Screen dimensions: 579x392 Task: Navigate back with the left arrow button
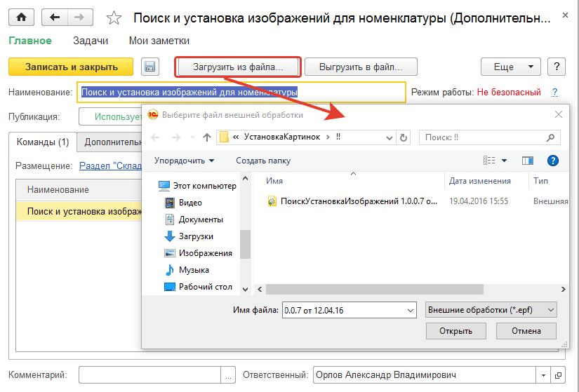pos(55,18)
